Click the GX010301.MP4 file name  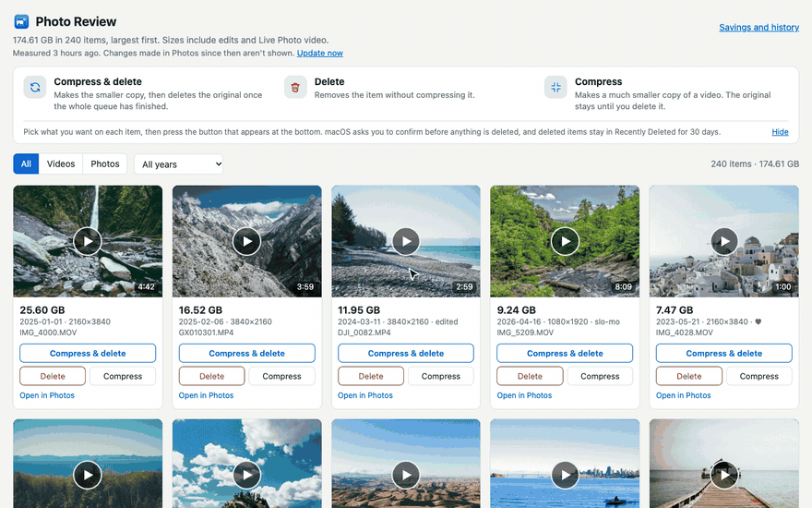(x=206, y=333)
